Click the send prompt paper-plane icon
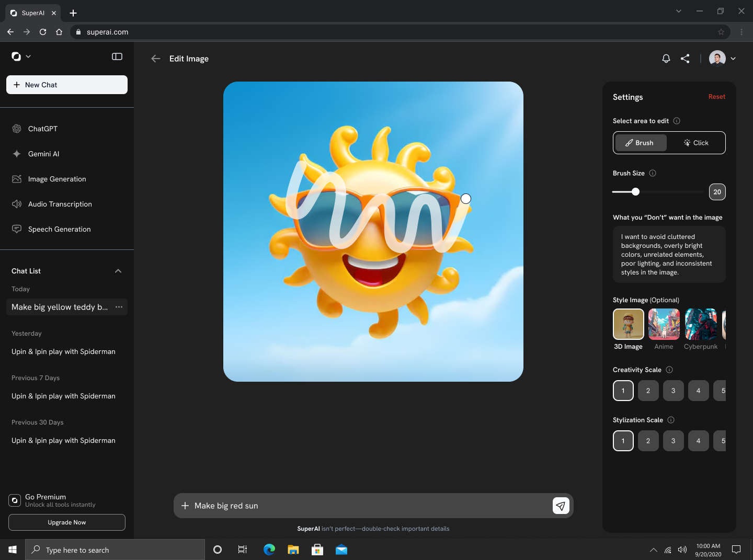Image resolution: width=753 pixels, height=560 pixels. click(561, 506)
